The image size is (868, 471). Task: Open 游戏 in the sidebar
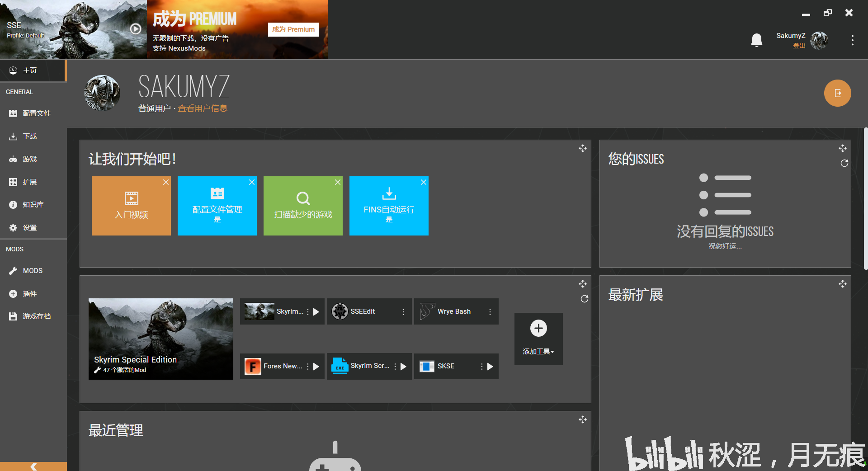click(x=33, y=159)
